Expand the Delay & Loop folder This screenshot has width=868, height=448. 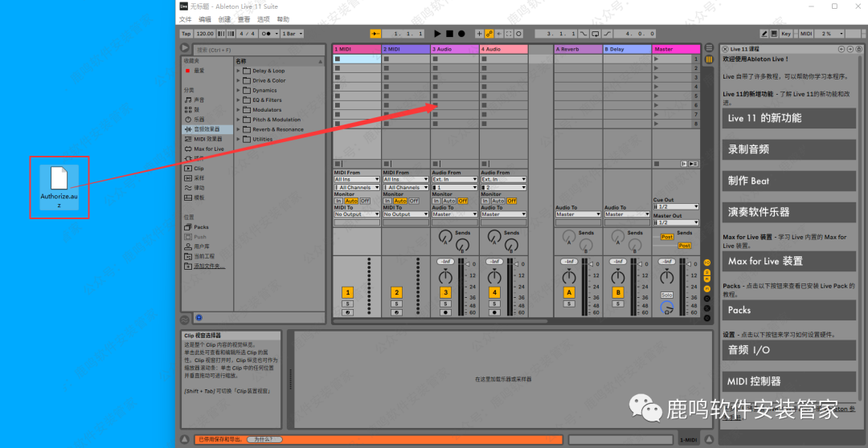[239, 71]
